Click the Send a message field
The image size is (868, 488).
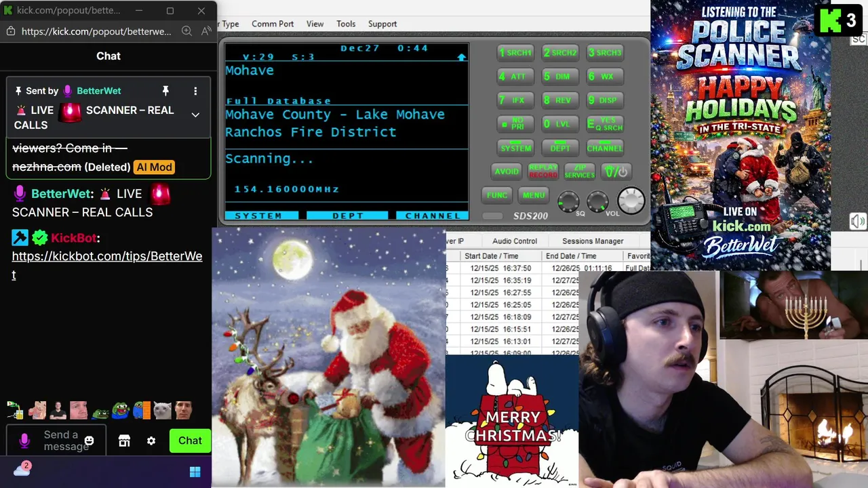[x=57, y=441]
